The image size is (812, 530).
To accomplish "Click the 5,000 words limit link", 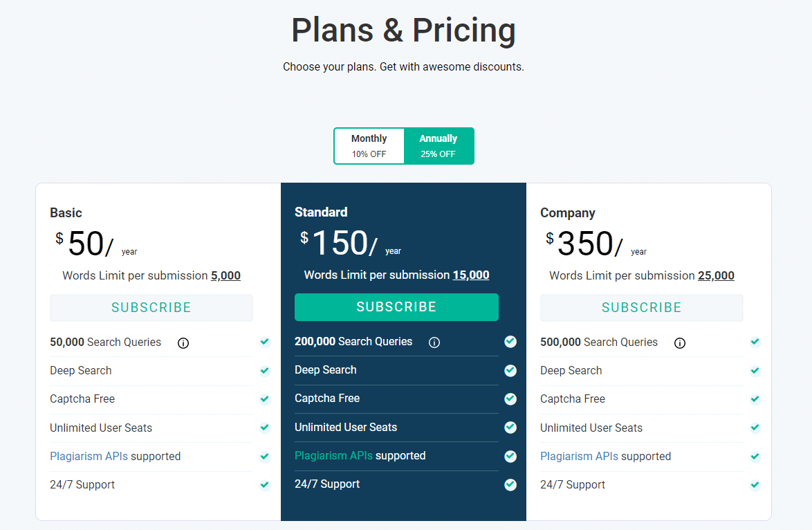I will tap(225, 275).
